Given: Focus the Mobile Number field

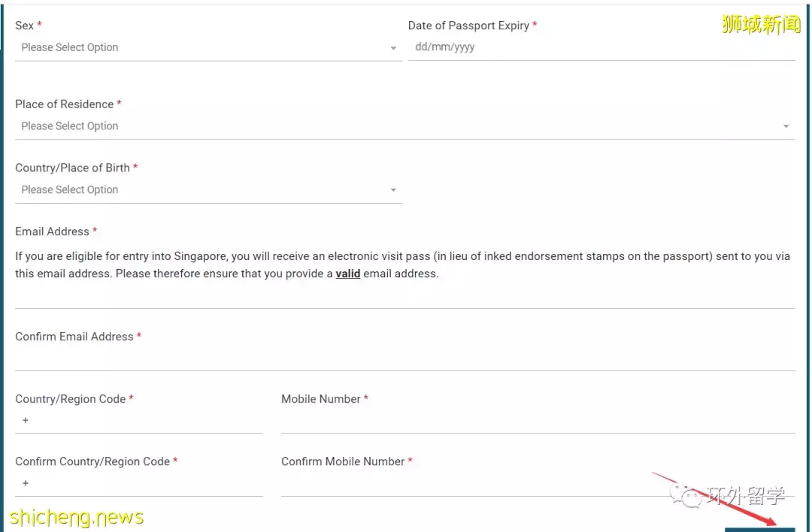Looking at the screenshot, I should (x=538, y=422).
